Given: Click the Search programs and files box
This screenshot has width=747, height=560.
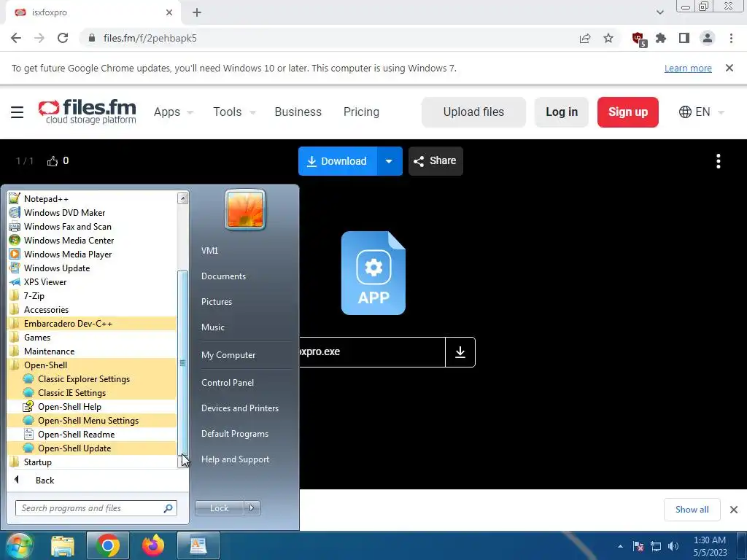Looking at the screenshot, I should 96,508.
